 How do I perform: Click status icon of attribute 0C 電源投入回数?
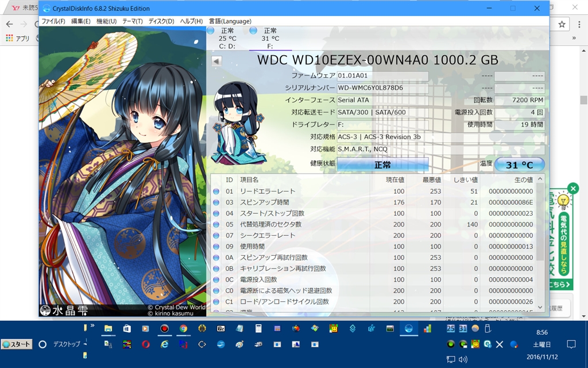coord(216,280)
